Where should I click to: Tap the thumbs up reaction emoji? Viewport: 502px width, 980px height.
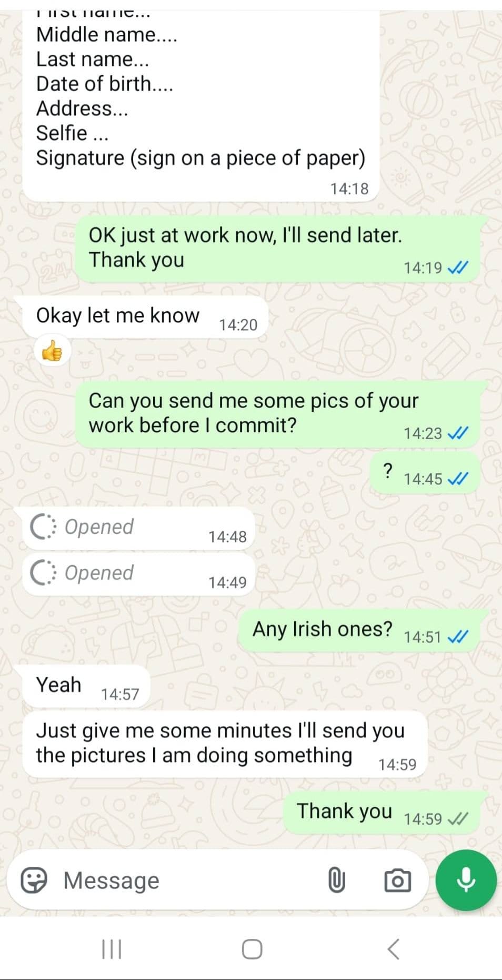(52, 351)
